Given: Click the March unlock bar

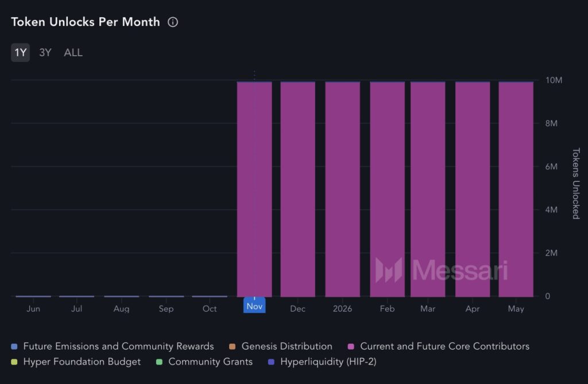Looking at the screenshot, I should (x=428, y=189).
